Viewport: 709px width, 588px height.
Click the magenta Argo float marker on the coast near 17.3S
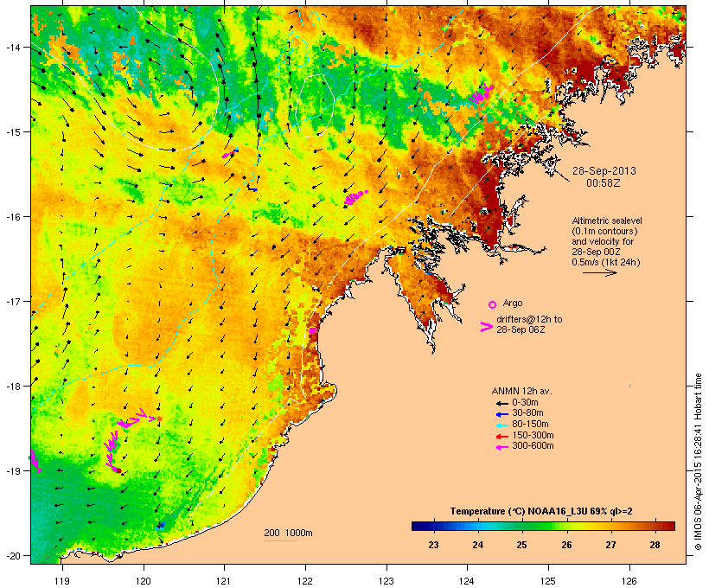[x=312, y=330]
